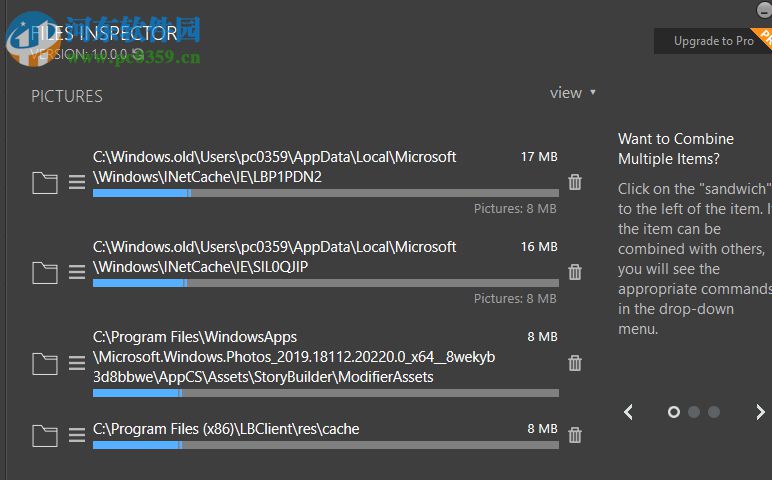Click the usage bar of the ModifierAssets entry

(x=325, y=393)
